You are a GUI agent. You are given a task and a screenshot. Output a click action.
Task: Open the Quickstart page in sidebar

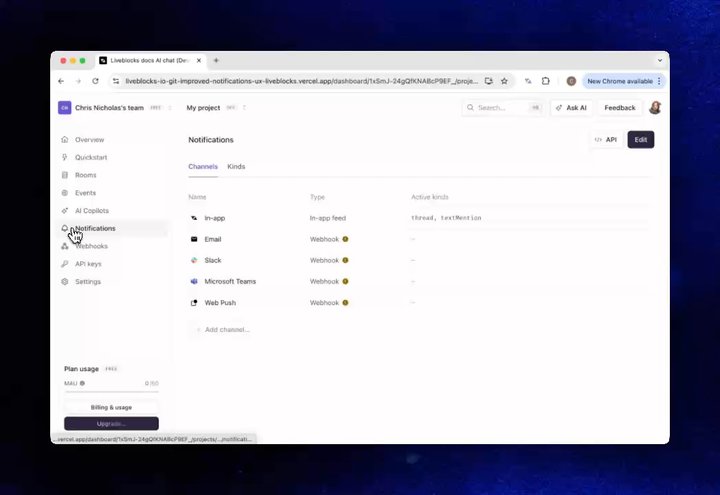pyautogui.click(x=91, y=158)
